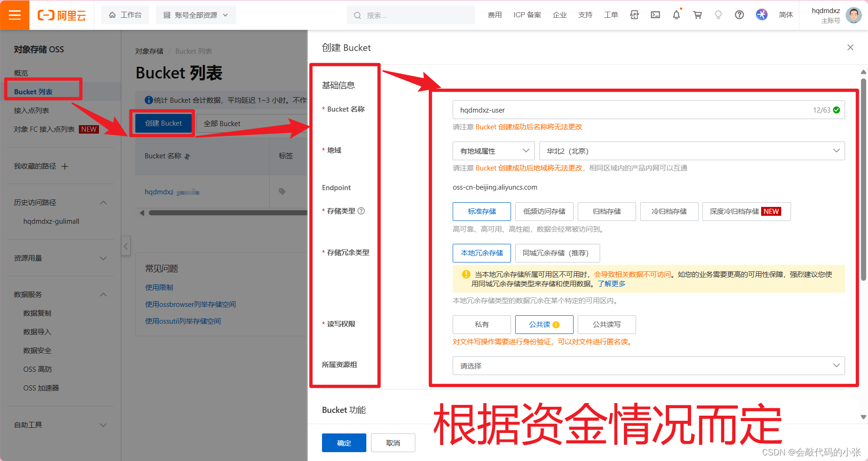Set read/write permission to private

pyautogui.click(x=482, y=325)
